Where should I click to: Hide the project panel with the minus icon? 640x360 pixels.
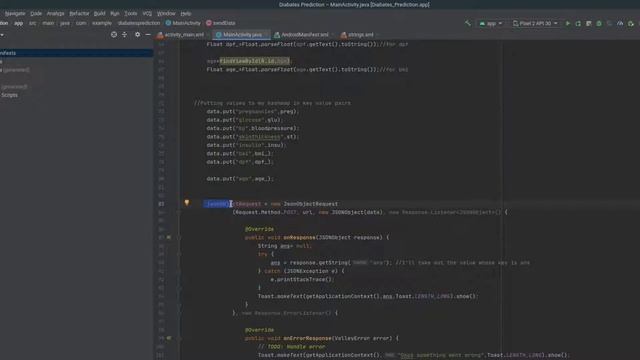pos(148,35)
